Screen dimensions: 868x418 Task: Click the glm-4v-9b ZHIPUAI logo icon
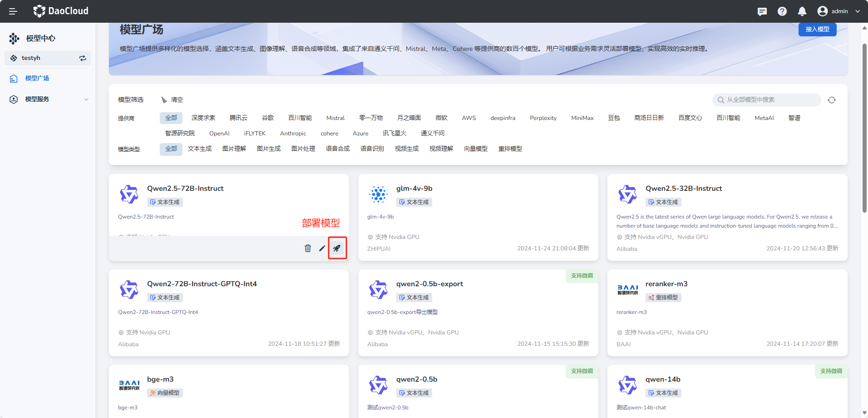tap(378, 194)
